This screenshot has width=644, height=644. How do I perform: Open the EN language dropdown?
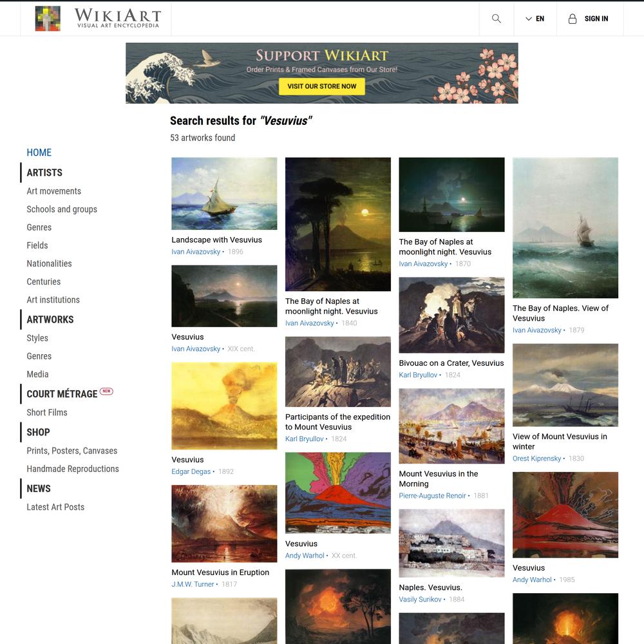click(x=535, y=19)
